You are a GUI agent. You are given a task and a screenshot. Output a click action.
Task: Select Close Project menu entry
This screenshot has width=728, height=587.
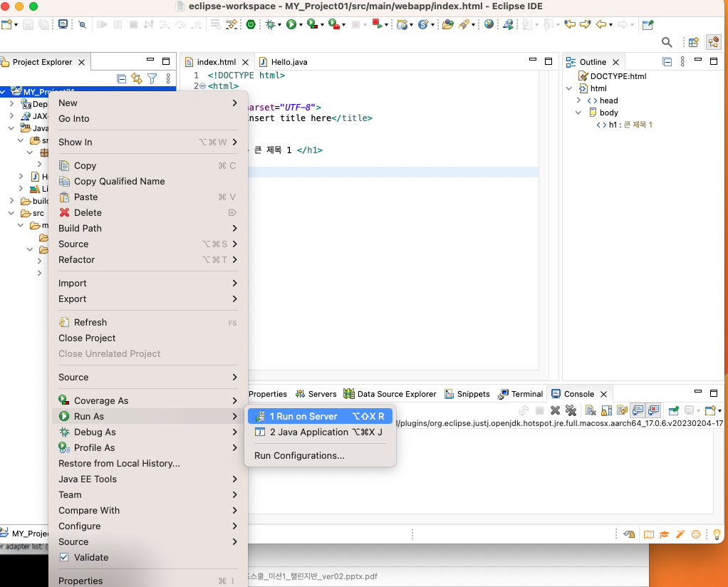(x=87, y=338)
